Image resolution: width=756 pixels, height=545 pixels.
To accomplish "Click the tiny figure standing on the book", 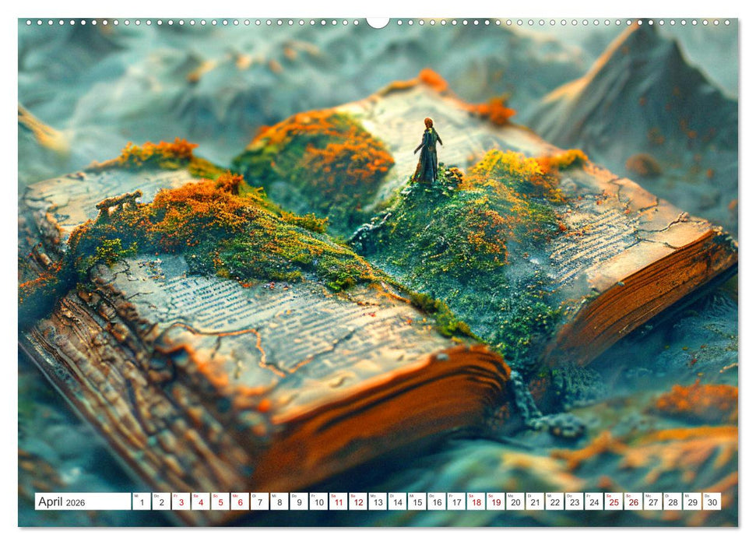I will coord(427,151).
